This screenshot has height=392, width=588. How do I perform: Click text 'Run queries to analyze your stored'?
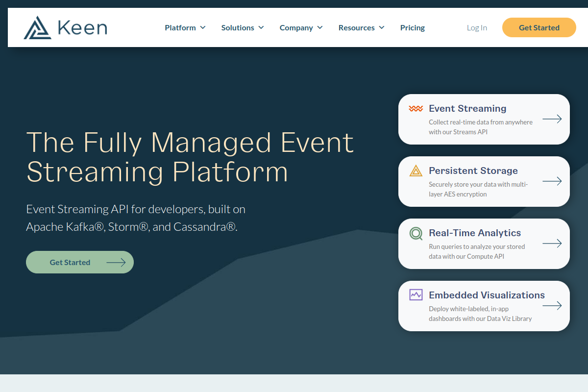(477, 246)
